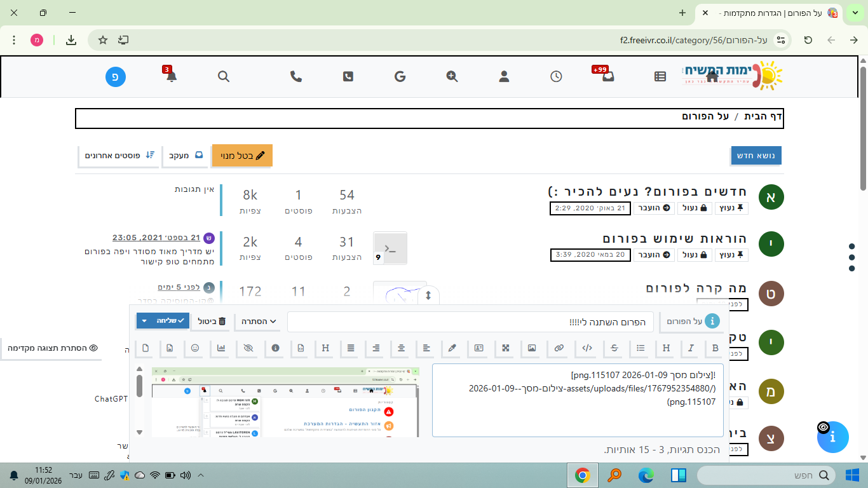Open the notifications bell in the forum header
The width and height of the screenshot is (868, 488).
[171, 77]
